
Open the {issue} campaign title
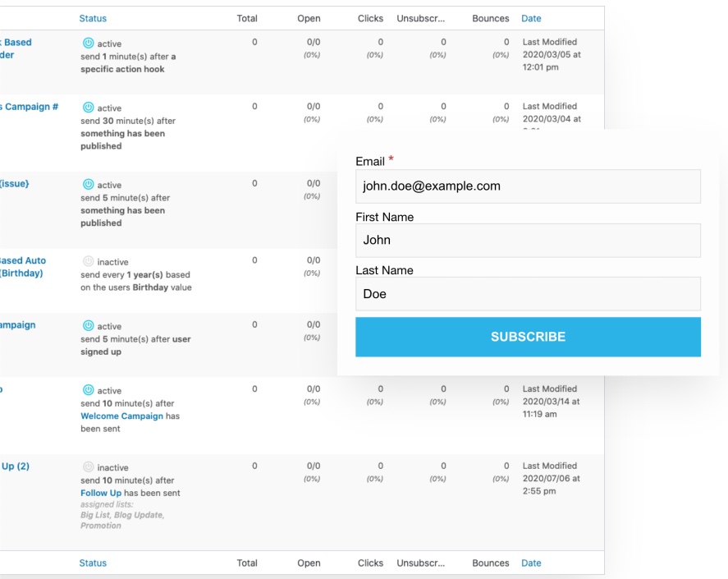tap(15, 183)
